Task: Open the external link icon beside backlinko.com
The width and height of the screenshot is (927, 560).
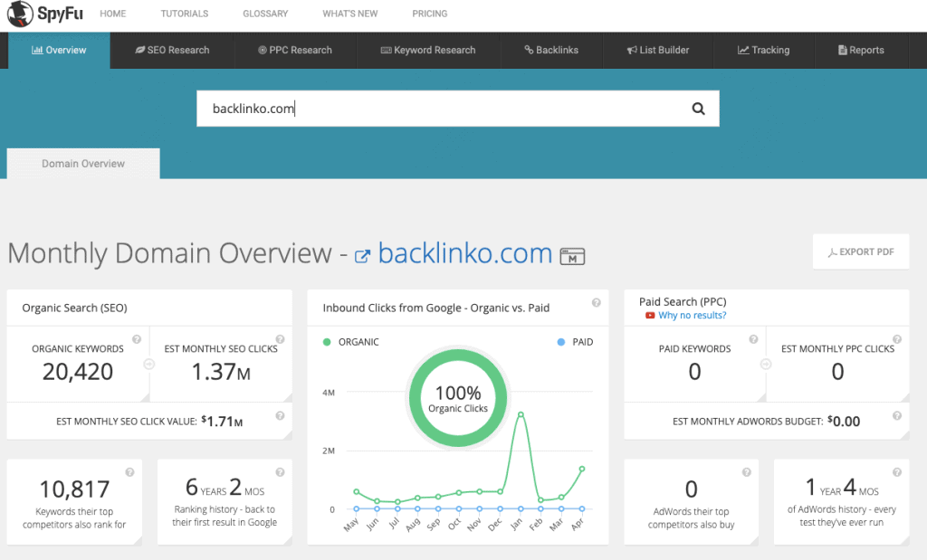Action: coord(362,256)
